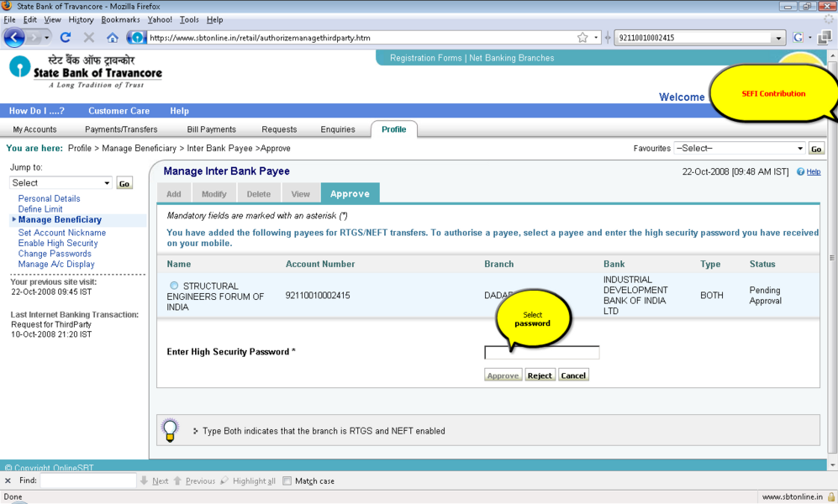The image size is (838, 504).
Task: Open the Change Passwords link
Action: pyautogui.click(x=55, y=254)
